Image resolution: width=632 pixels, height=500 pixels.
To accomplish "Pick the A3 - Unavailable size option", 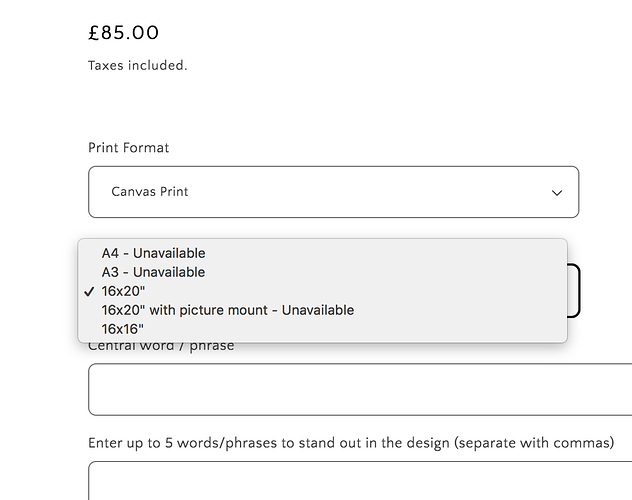I will click(153, 272).
